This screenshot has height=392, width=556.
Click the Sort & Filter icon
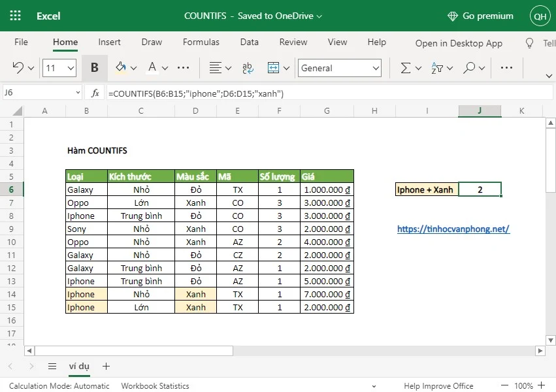pyautogui.click(x=437, y=68)
